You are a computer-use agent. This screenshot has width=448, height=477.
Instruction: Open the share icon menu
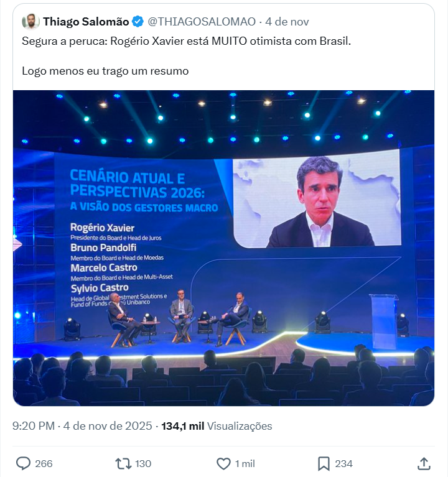(x=424, y=463)
